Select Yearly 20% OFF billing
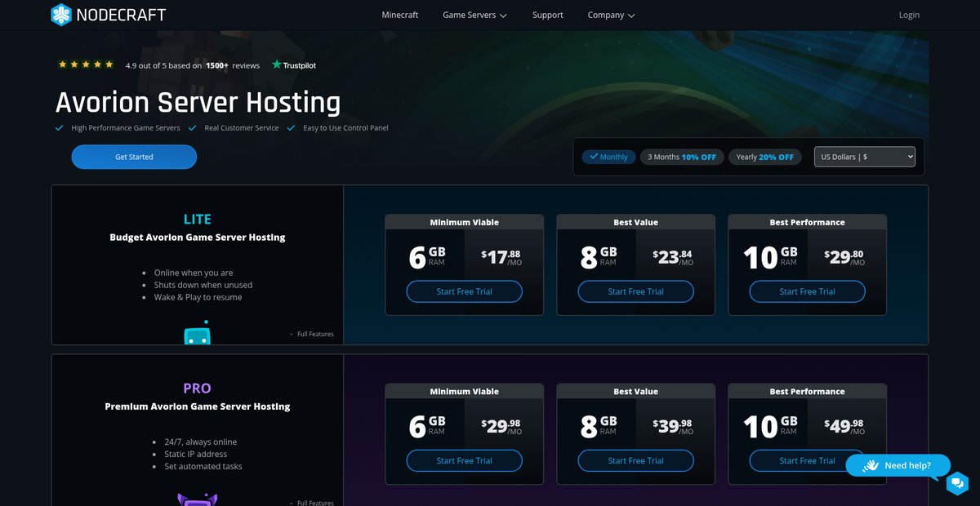This screenshot has height=506, width=980. [764, 157]
